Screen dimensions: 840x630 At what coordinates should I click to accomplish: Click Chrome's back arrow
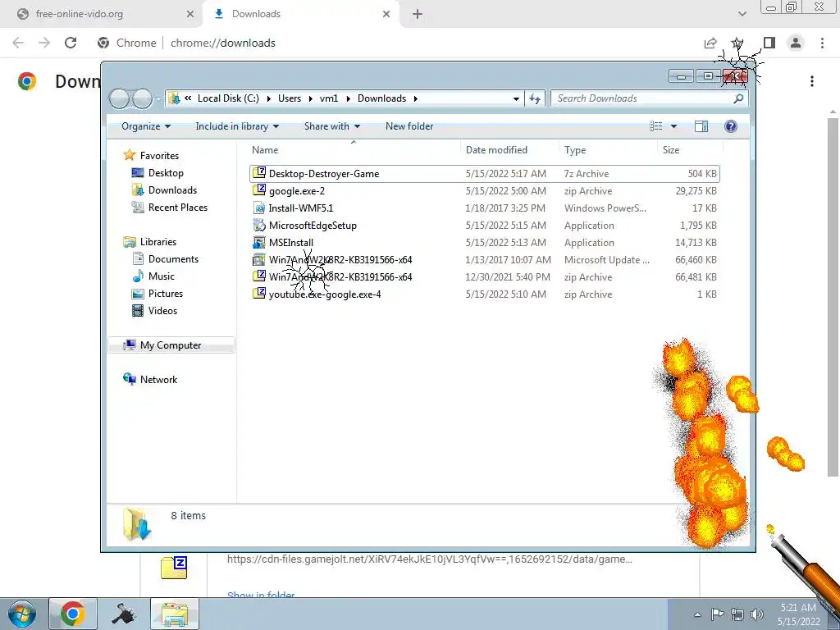pos(18,43)
